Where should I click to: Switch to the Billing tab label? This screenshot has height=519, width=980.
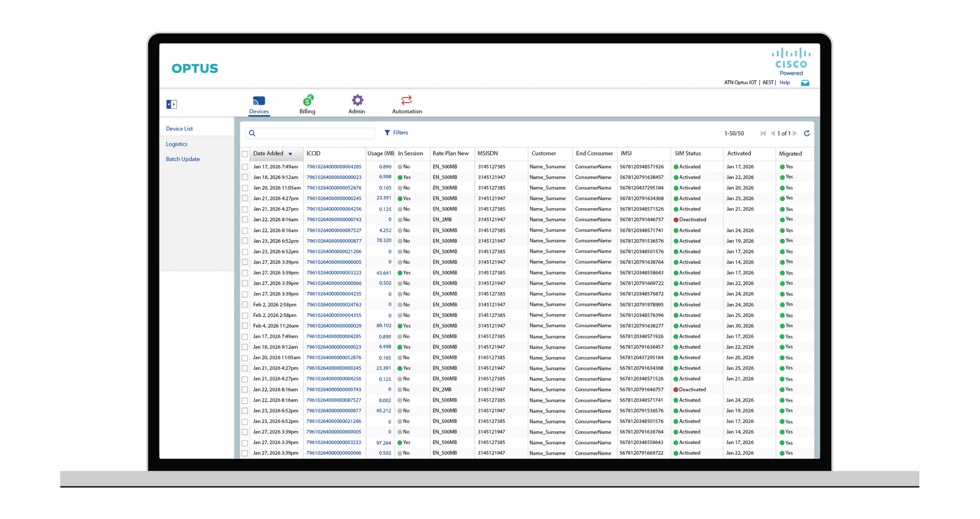click(307, 111)
